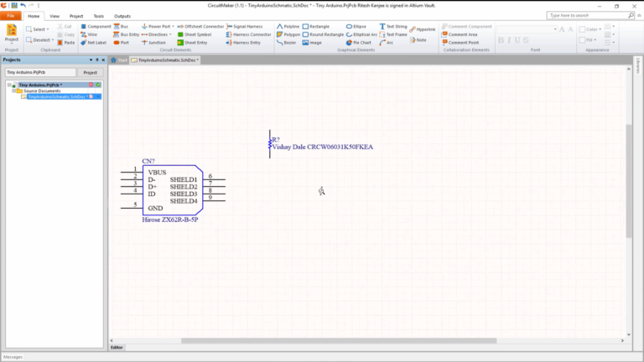644x362 pixels.
Task: Insert an Offsheet Connector
Action: pyautogui.click(x=201, y=26)
